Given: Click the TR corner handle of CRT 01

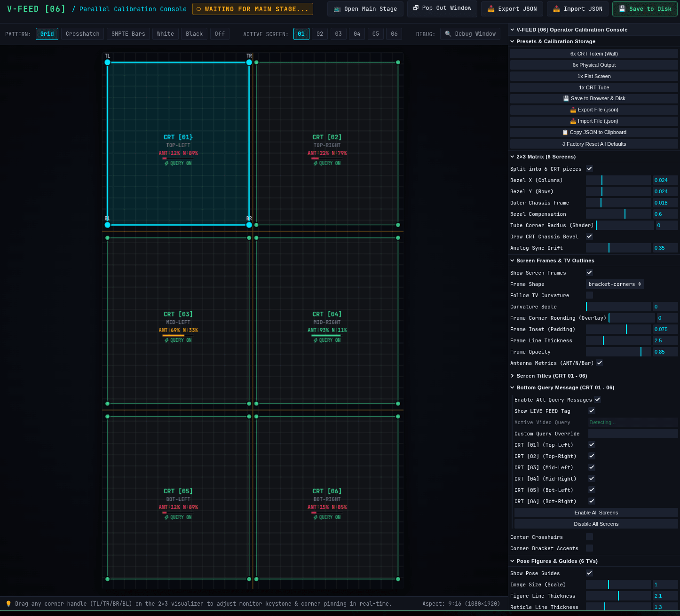Looking at the screenshot, I should (249, 63).
